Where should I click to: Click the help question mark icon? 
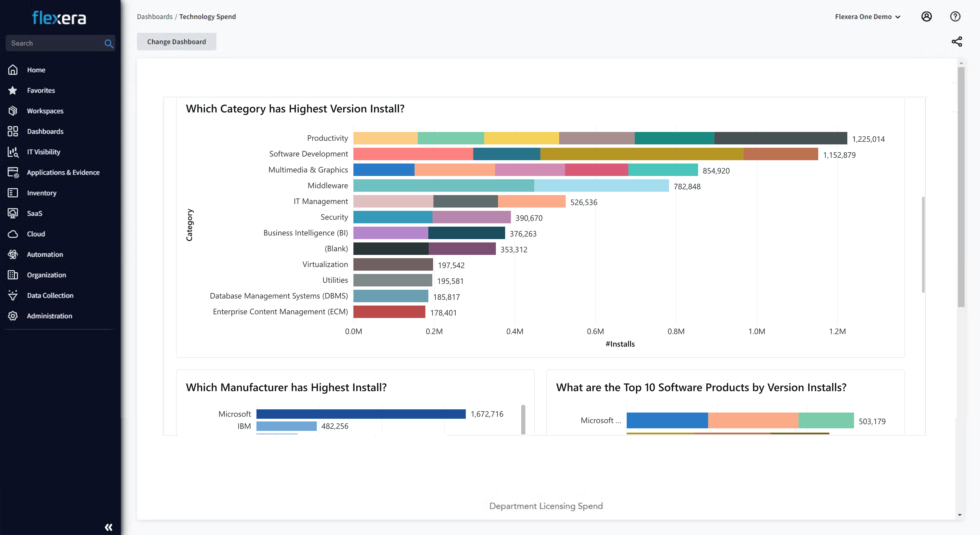pos(955,17)
